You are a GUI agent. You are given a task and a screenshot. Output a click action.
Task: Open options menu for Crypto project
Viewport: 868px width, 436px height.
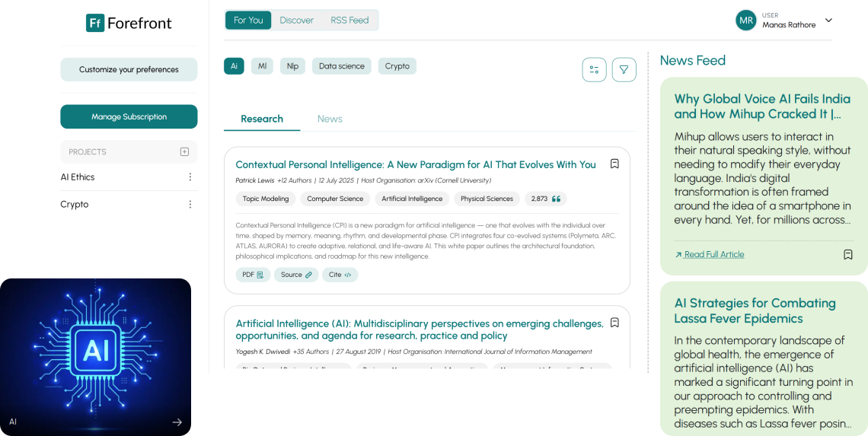(190, 205)
